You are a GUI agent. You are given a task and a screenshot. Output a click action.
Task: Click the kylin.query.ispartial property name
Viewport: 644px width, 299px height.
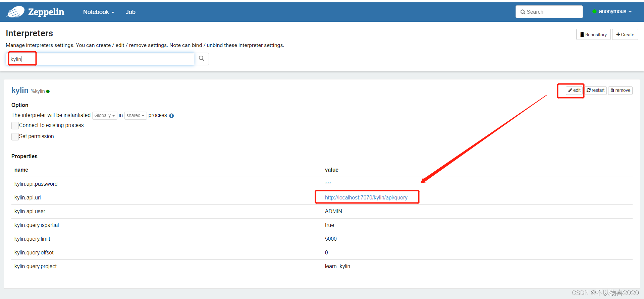point(37,225)
